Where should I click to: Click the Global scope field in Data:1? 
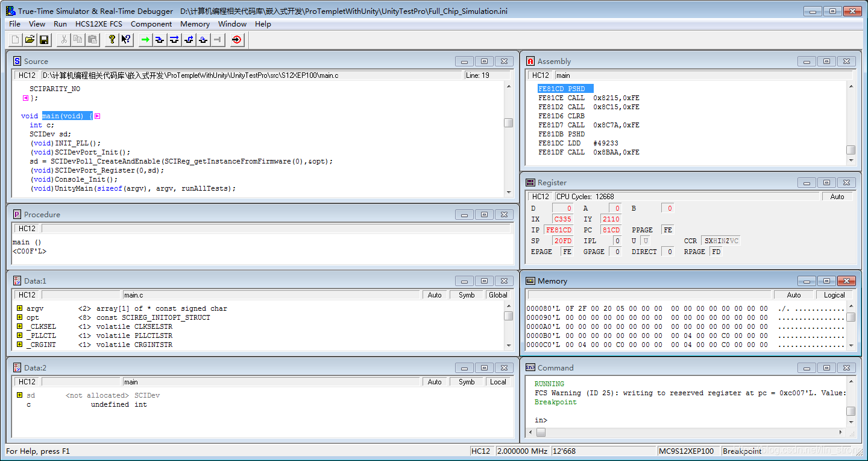498,295
